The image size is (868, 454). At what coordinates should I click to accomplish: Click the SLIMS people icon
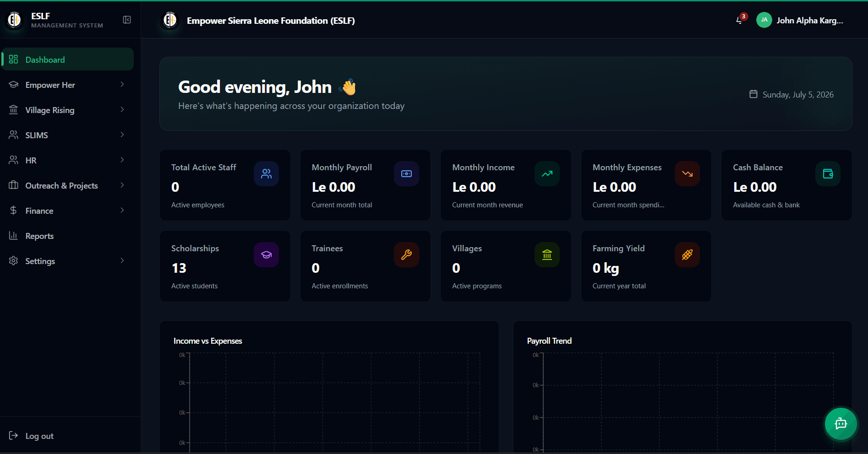coord(13,135)
